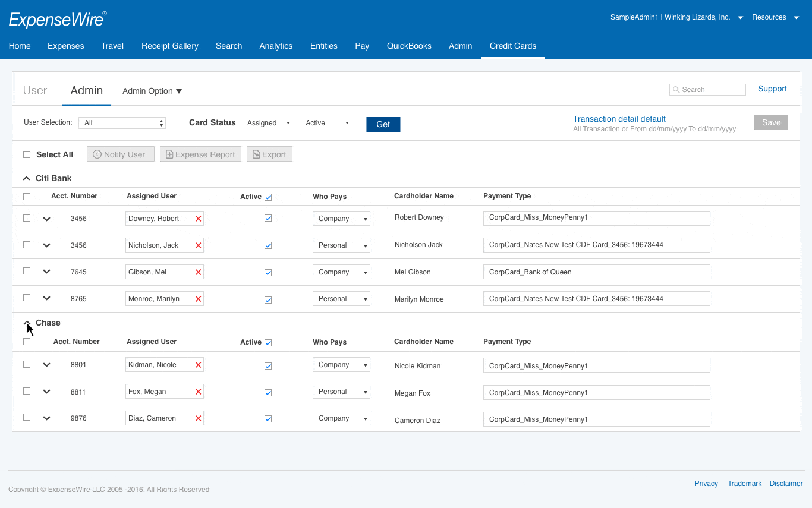Viewport: 812px width, 508px height.
Task: Open the Resources dropdown menu
Action: click(x=776, y=17)
